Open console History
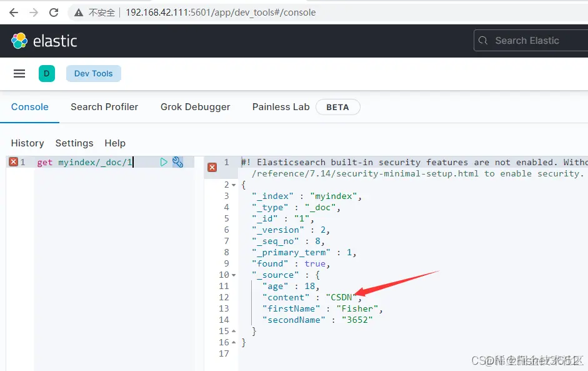 [x=27, y=143]
